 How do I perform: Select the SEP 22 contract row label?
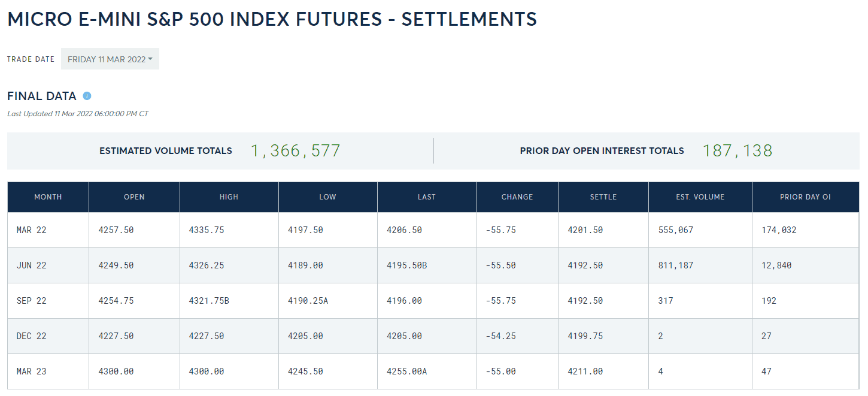31,301
